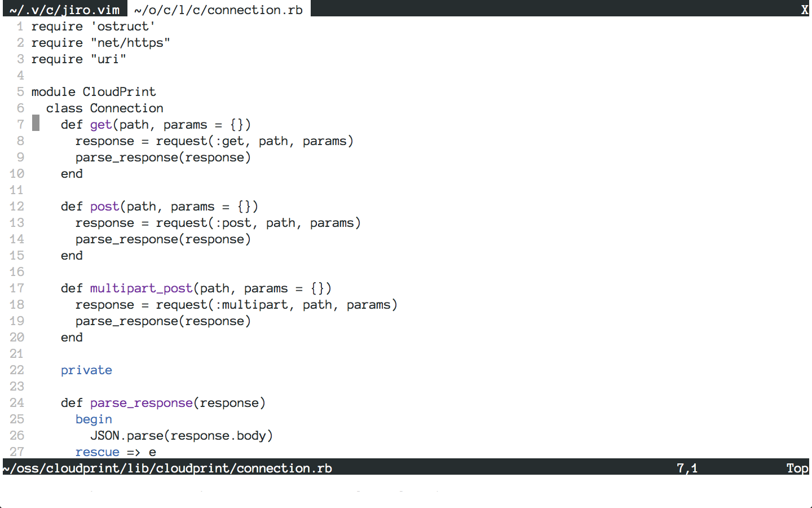The width and height of the screenshot is (812, 508).
Task: Switch to the jiro.vim tab
Action: tap(63, 9)
